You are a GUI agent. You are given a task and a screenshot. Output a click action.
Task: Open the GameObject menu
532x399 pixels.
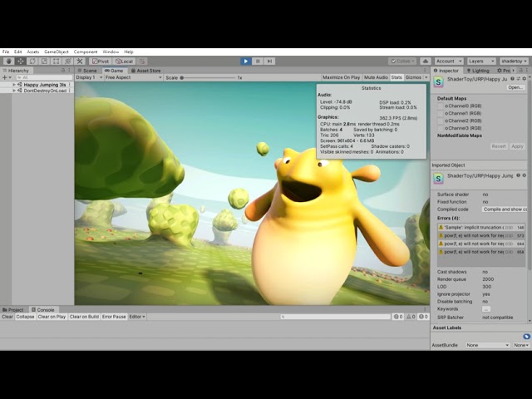[x=57, y=52]
